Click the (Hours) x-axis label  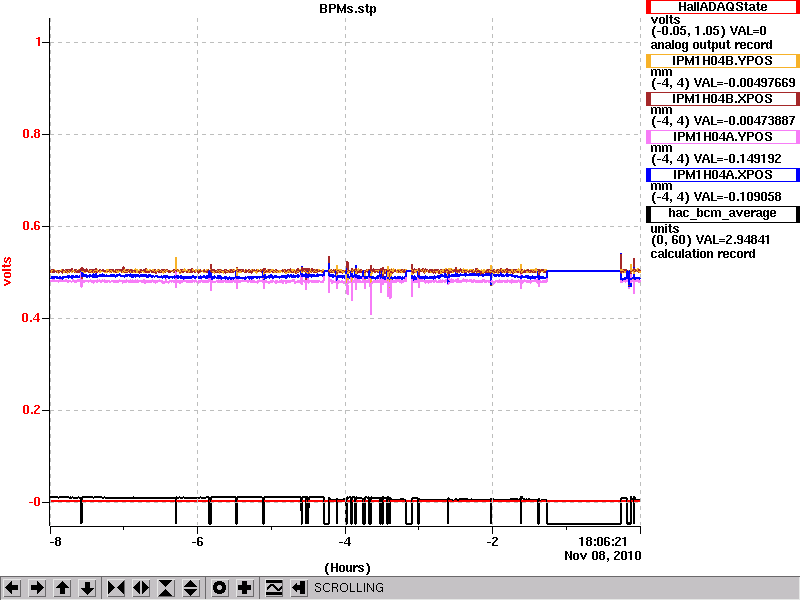point(347,568)
